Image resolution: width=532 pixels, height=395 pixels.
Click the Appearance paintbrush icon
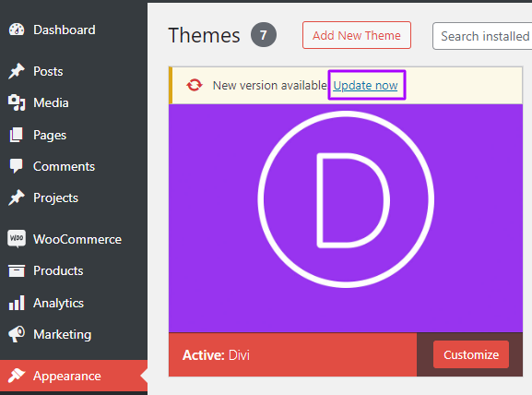[17, 376]
